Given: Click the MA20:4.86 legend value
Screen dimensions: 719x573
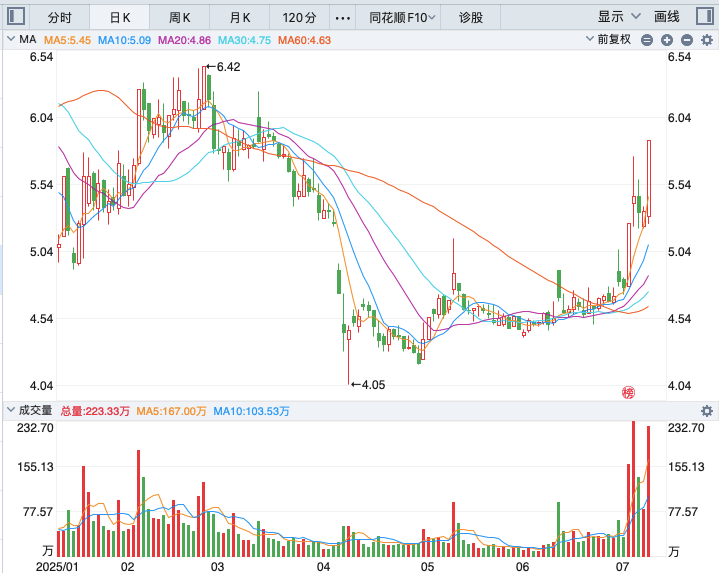Looking at the screenshot, I should pos(184,40).
